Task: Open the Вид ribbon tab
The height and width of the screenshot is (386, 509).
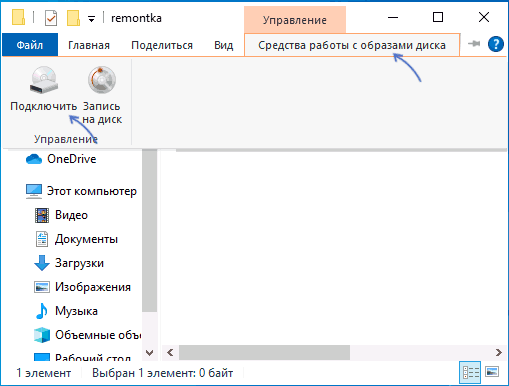Action: click(x=224, y=45)
